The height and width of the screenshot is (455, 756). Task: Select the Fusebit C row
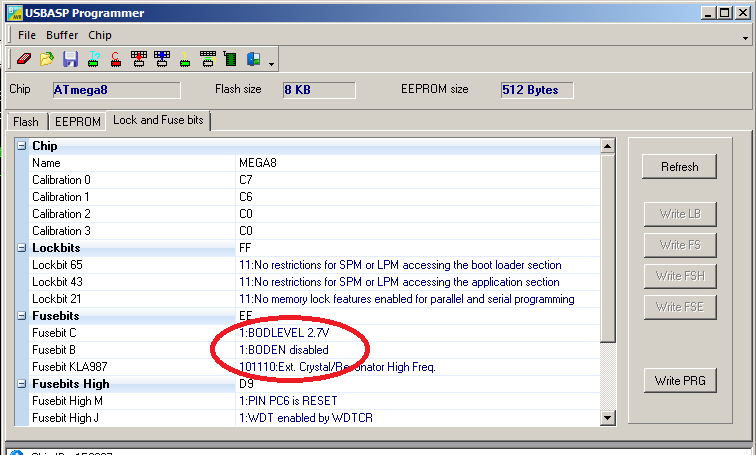pyautogui.click(x=315, y=333)
